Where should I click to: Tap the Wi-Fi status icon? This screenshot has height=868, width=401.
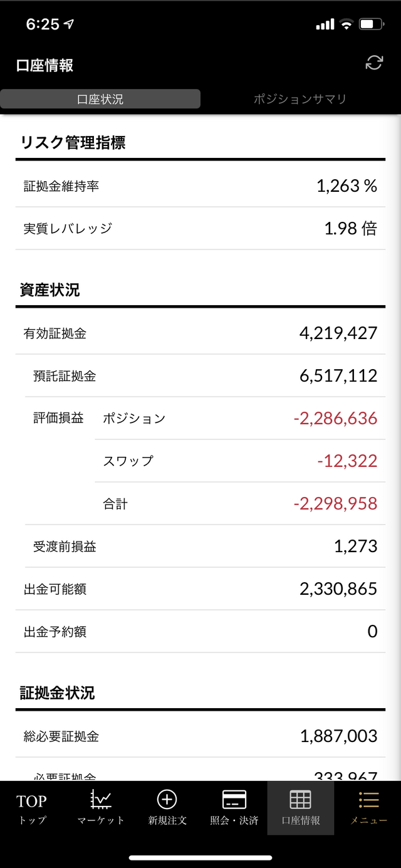click(x=346, y=24)
